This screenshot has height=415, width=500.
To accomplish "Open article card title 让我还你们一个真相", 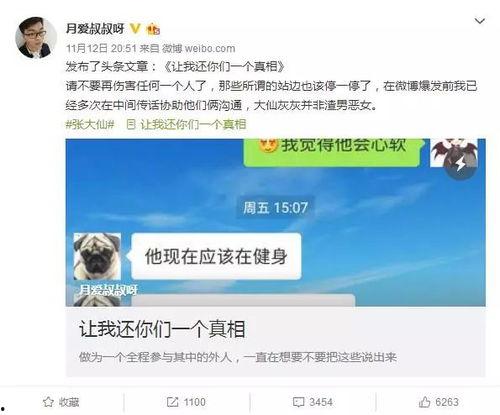I will point(162,329).
